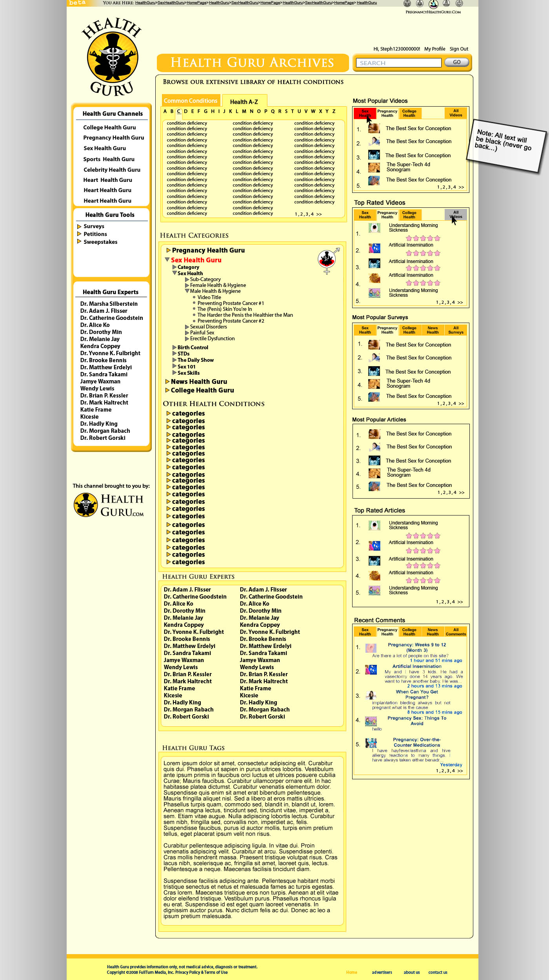Expand Petitions under Health Guru Tools
Screen dimensions: 549x980
pyautogui.click(x=79, y=234)
